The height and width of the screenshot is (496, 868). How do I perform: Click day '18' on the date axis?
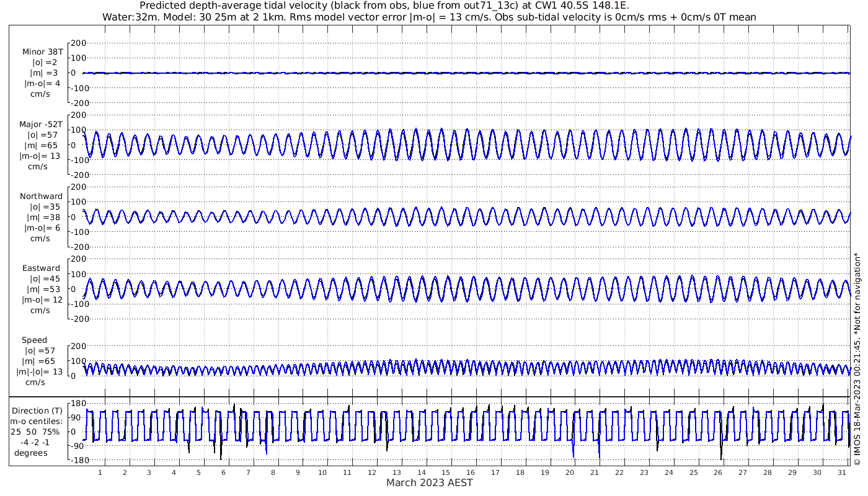520,472
